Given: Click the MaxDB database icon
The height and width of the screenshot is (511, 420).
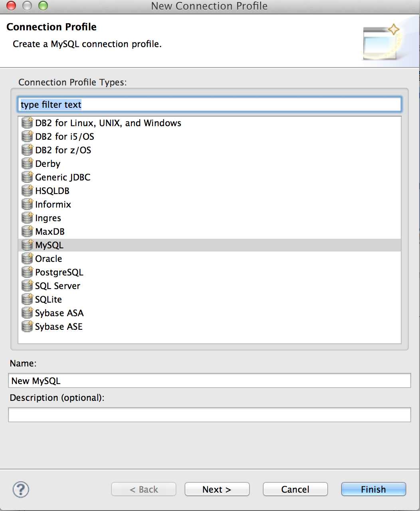Looking at the screenshot, I should (27, 231).
